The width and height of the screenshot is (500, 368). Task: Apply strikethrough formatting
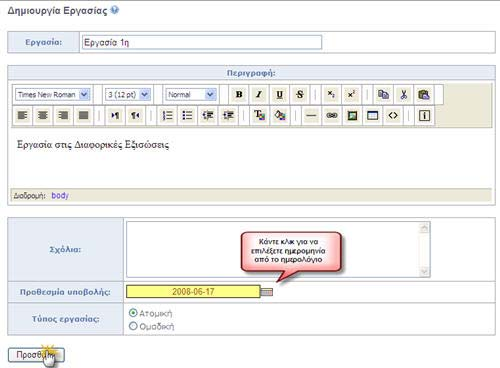point(300,95)
